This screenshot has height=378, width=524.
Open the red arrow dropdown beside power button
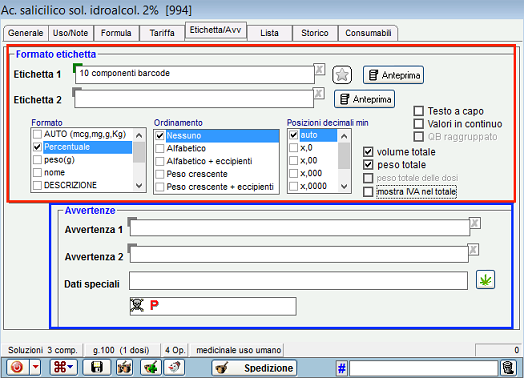coord(35,367)
